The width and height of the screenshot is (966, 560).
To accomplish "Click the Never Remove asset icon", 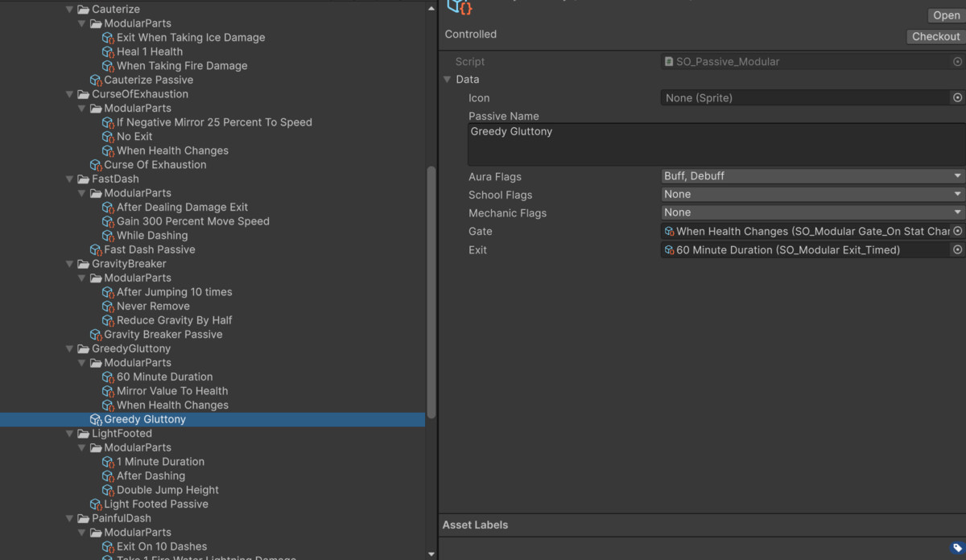I will [108, 307].
